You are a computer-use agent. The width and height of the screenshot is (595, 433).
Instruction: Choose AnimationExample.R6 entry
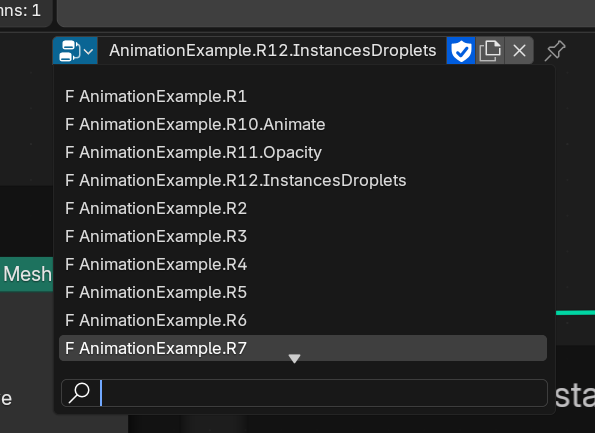(x=303, y=321)
